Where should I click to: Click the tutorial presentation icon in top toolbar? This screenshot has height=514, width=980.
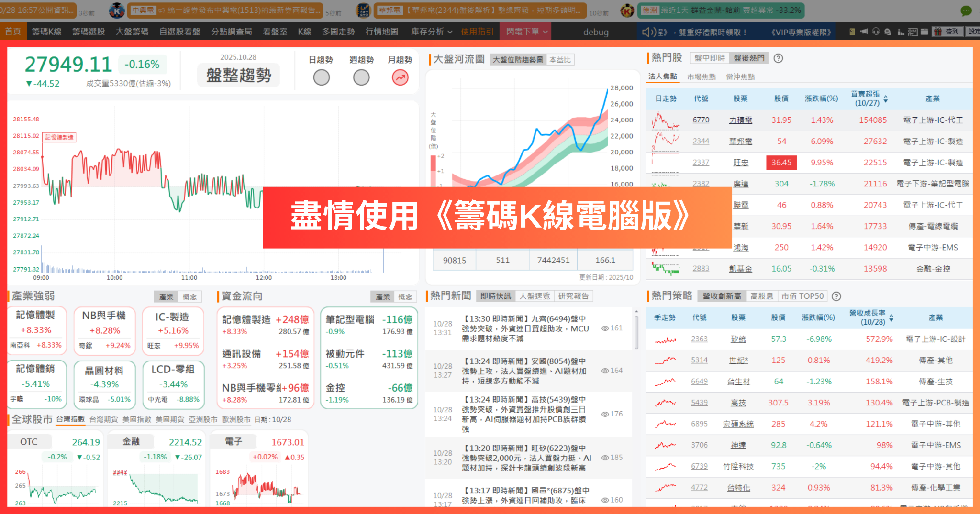913,32
